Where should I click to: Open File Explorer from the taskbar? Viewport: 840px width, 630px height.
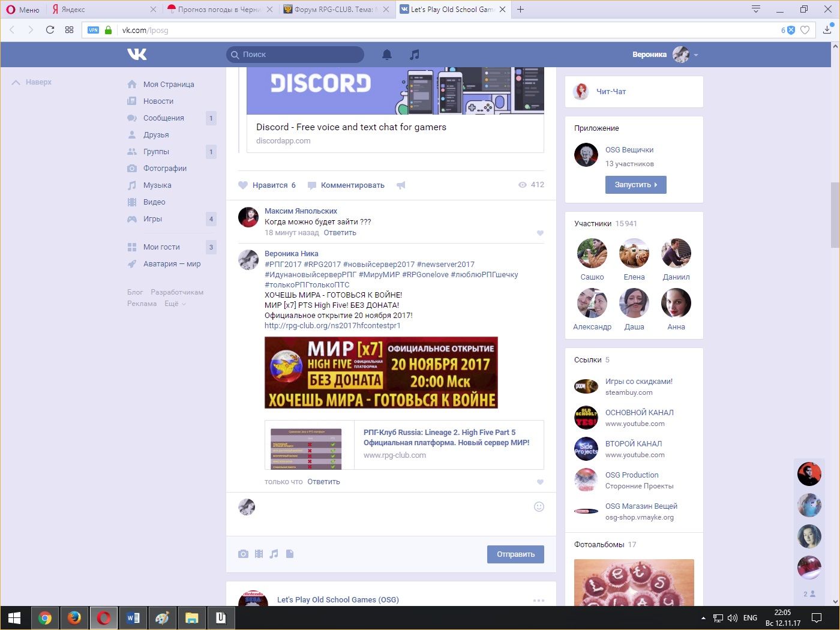click(191, 618)
